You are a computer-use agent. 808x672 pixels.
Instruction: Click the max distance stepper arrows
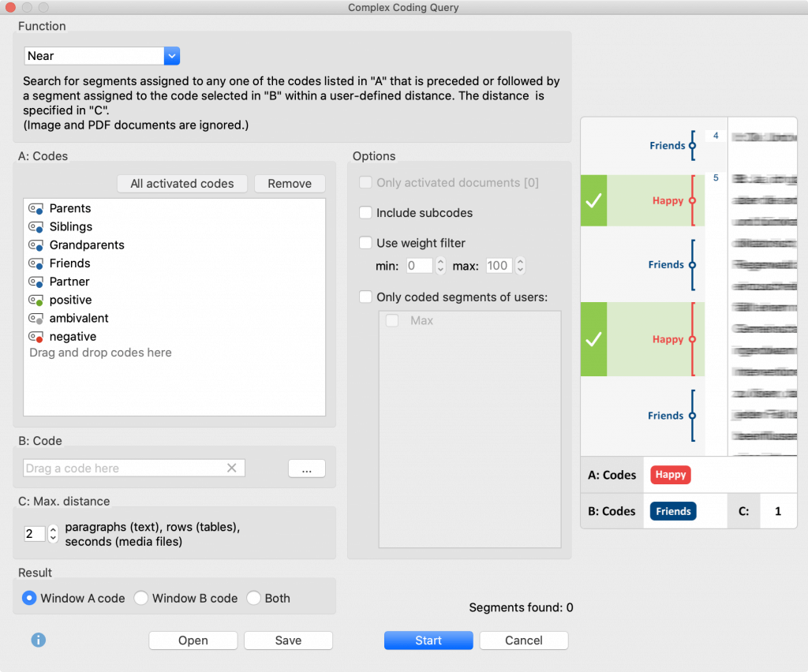coord(53,534)
